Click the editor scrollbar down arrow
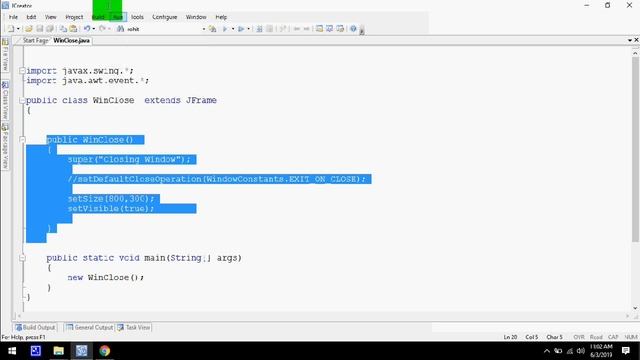The height and width of the screenshot is (360, 640). click(x=635, y=308)
